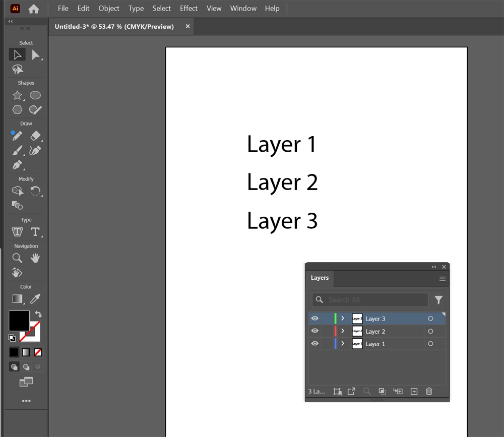Click the Delete Selection trash icon
Image resolution: width=504 pixels, height=437 pixels.
point(429,391)
